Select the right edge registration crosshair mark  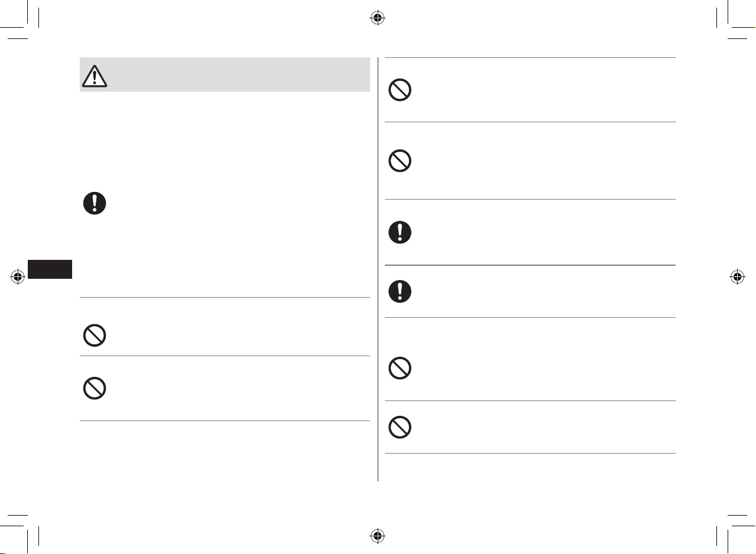(x=737, y=276)
